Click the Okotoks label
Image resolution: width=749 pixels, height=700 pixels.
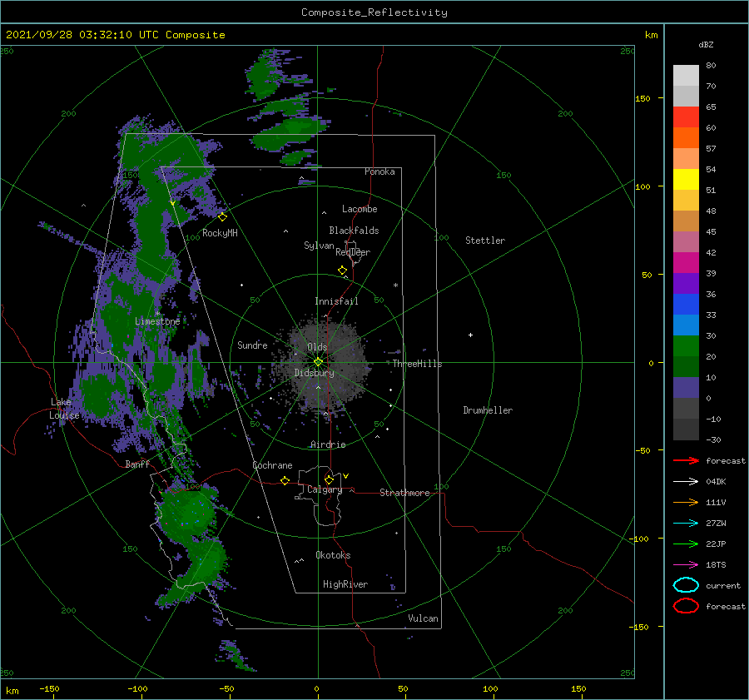[x=333, y=555]
